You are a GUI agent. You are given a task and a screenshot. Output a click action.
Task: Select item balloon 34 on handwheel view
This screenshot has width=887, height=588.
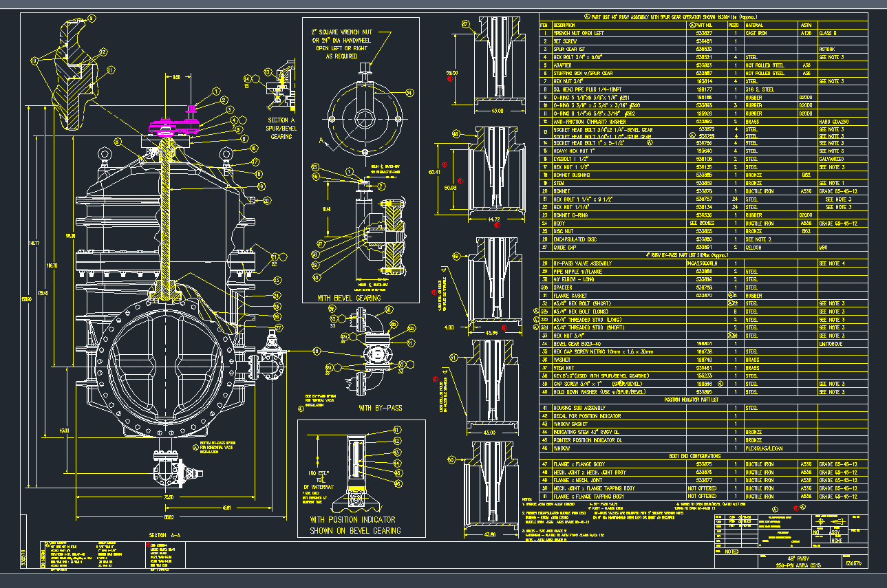tap(409, 92)
